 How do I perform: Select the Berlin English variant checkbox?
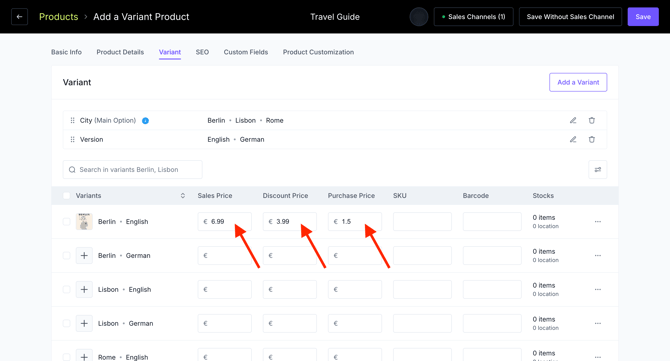67,222
